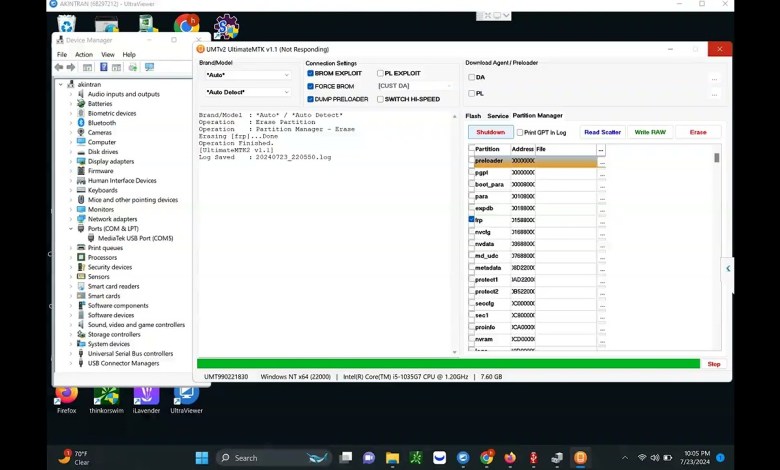Viewport: 780px width, 470px height.
Task: Open the thinkorswim desktop shortcut
Action: click(107, 394)
